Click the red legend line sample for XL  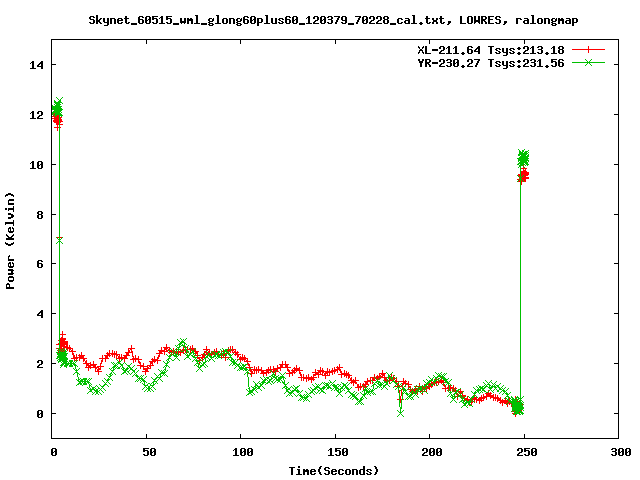[x=588, y=50]
